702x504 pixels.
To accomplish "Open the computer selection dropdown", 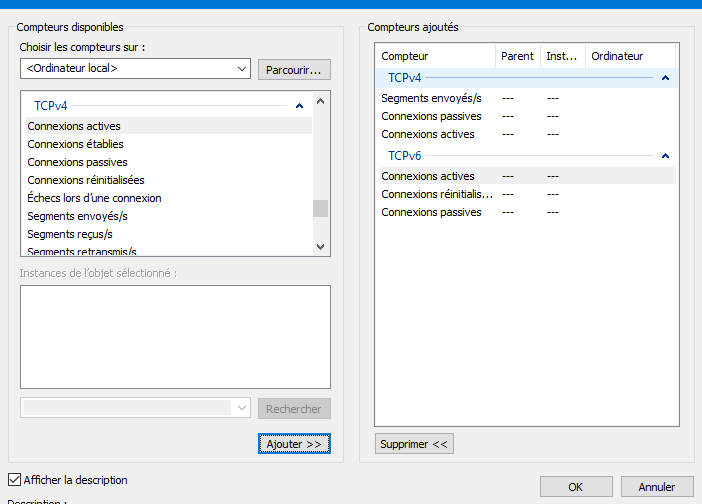I will coord(241,69).
